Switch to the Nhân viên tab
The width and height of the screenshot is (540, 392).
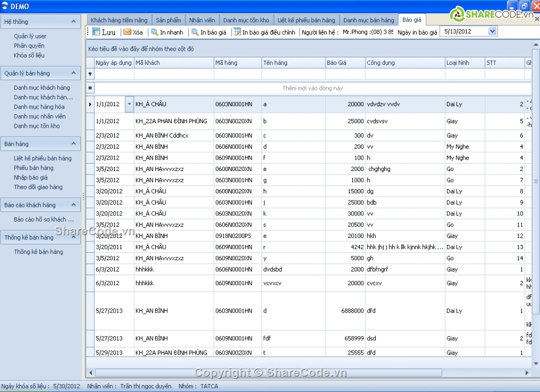202,20
